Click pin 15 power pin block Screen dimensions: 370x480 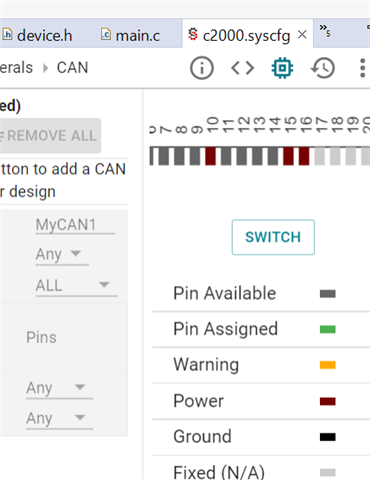(288, 156)
